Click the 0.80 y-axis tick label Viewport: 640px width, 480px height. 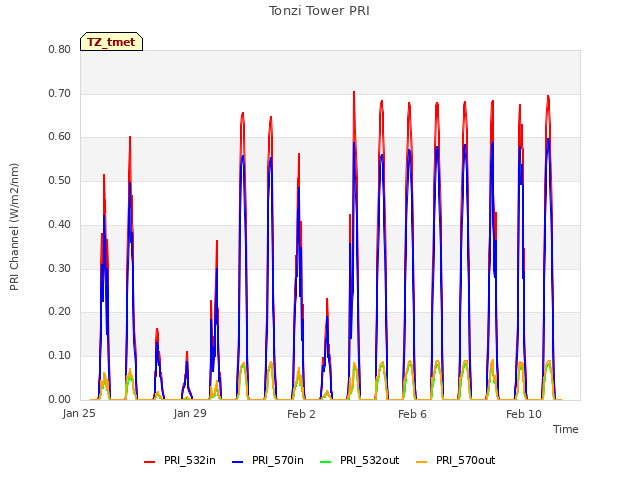click(x=60, y=49)
